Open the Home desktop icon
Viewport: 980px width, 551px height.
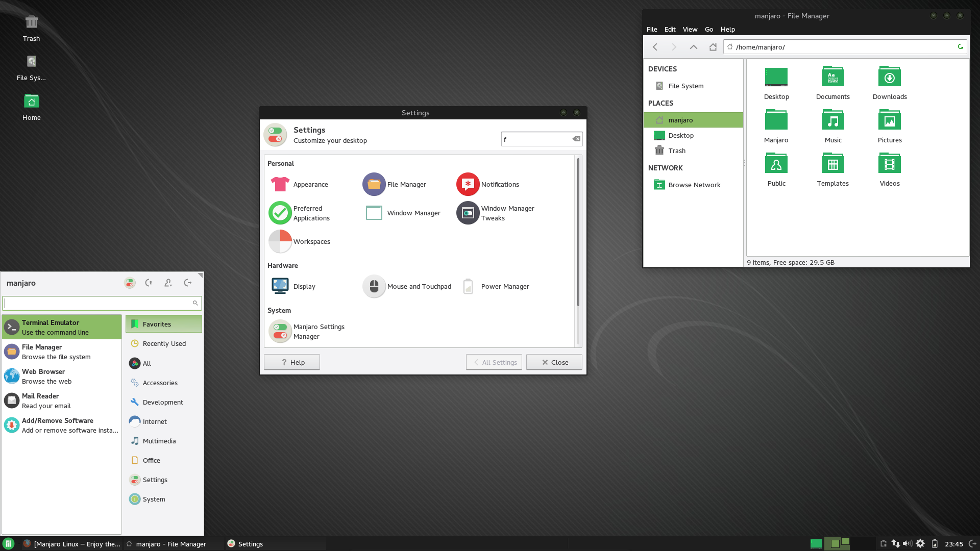coord(31,107)
